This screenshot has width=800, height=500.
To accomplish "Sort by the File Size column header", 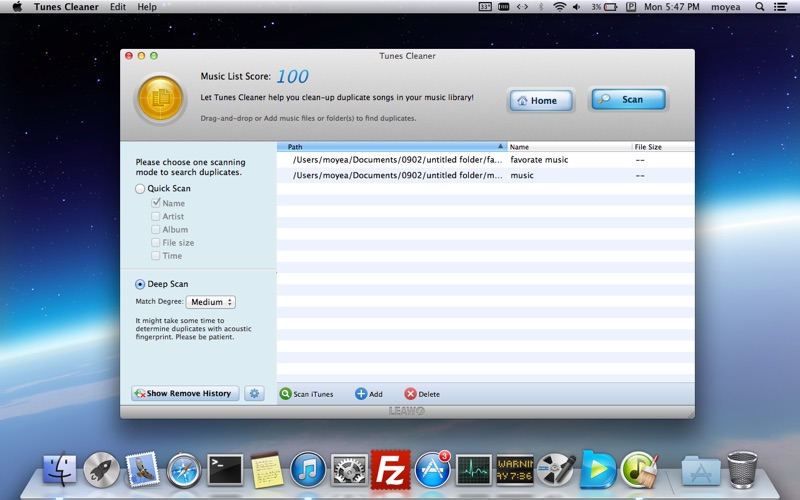I will [x=660, y=147].
